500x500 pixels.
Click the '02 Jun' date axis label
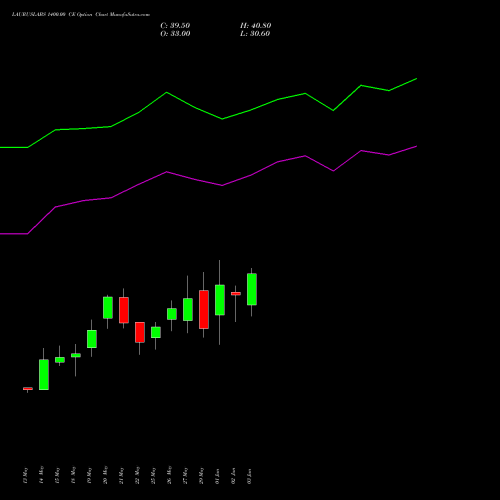[233, 475]
